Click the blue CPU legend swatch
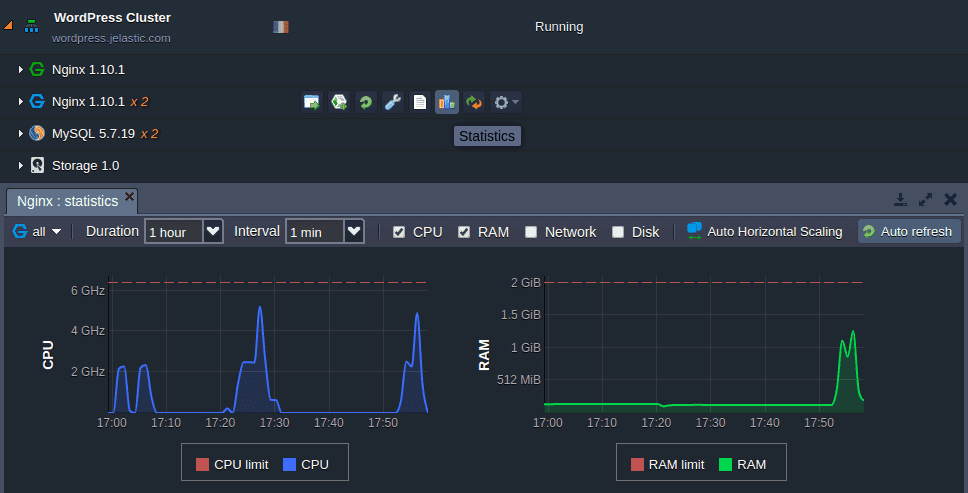968x493 pixels. [x=290, y=465]
